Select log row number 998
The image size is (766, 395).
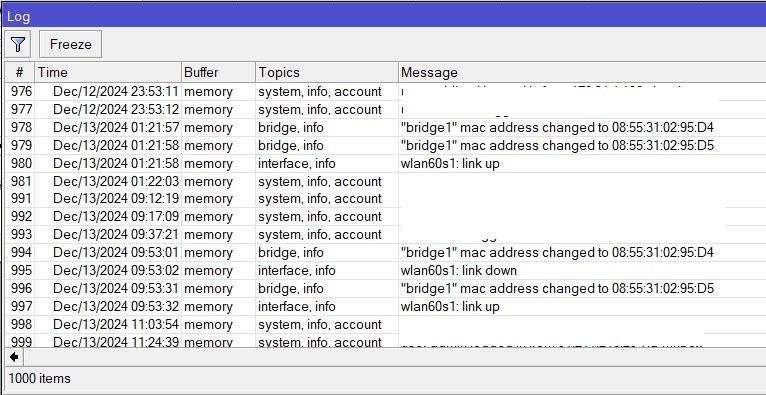click(385, 325)
